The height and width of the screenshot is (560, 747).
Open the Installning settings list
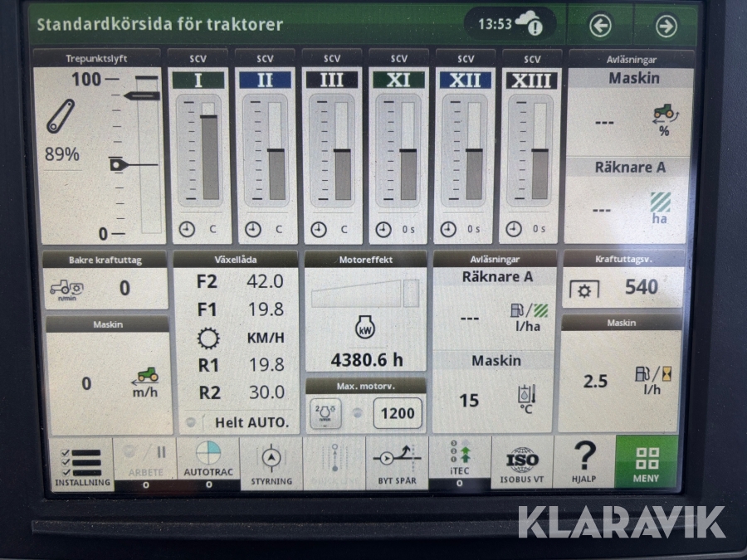(82, 465)
